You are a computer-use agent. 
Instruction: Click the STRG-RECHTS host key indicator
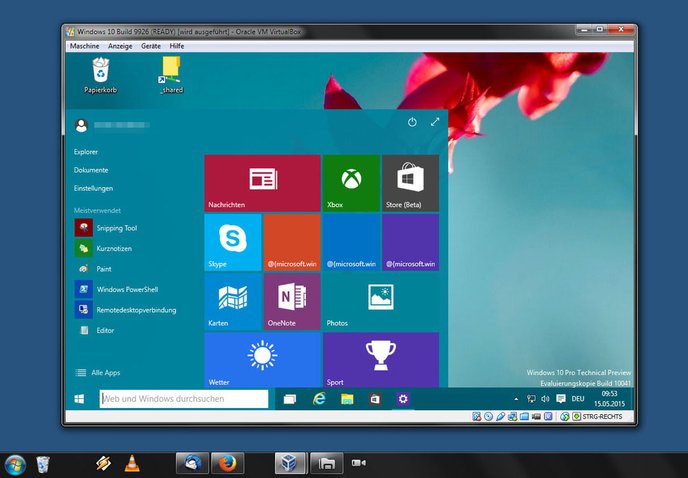pyautogui.click(x=598, y=417)
